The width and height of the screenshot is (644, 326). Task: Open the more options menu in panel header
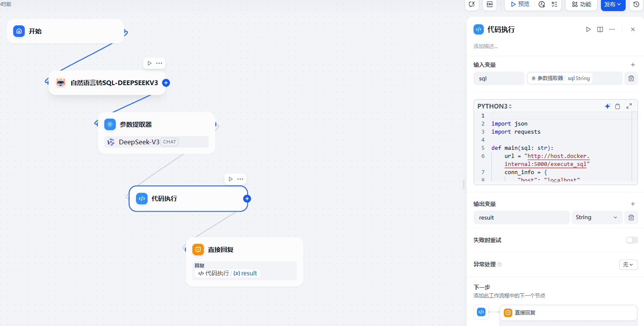(x=612, y=29)
